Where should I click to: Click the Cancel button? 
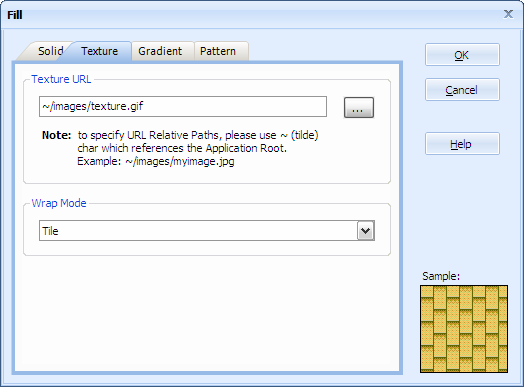pos(462,90)
